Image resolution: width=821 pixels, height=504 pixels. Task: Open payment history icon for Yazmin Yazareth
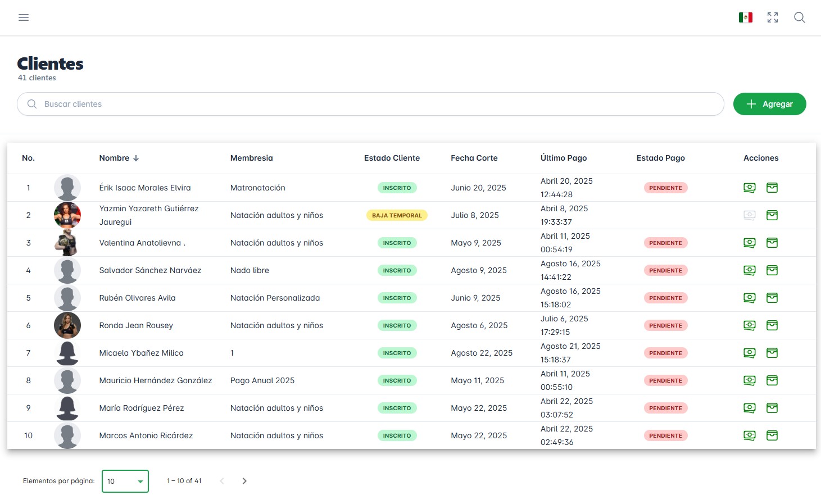click(772, 215)
